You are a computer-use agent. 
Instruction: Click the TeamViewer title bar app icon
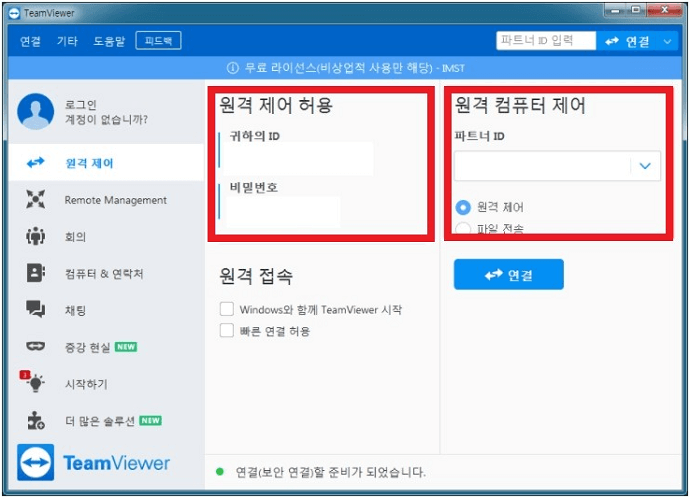(14, 13)
